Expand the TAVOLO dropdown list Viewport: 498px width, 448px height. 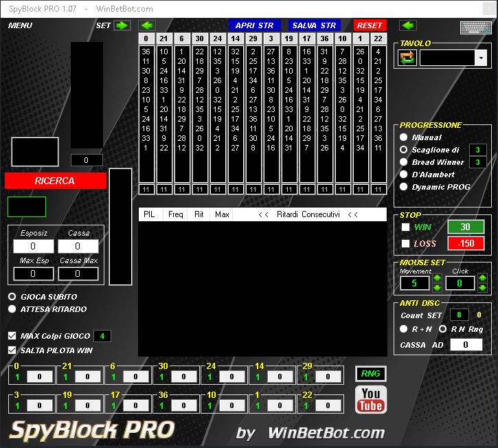click(481, 58)
